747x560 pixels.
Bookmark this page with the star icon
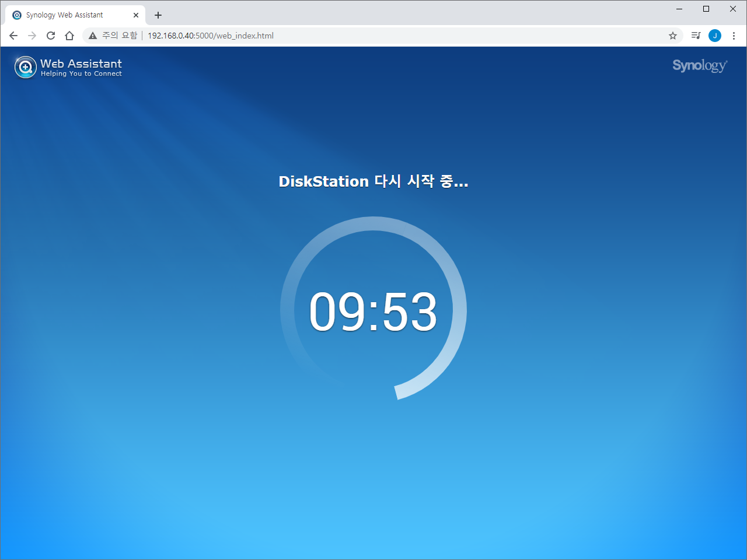(673, 36)
